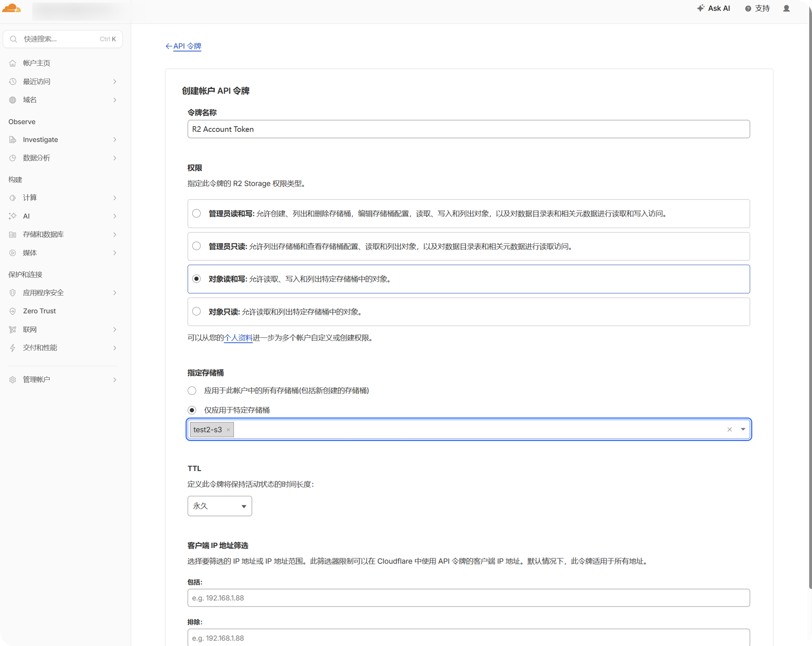Click the 包括 IP address input
This screenshot has width=812, height=646.
point(468,598)
